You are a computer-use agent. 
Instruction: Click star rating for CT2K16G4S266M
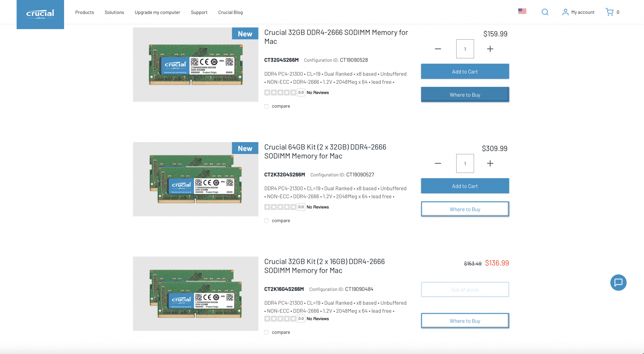click(280, 319)
